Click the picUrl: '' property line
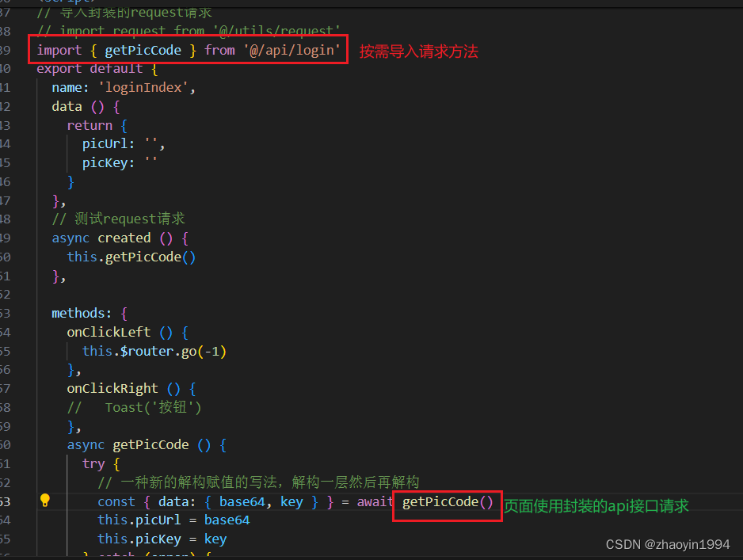Screen dimensions: 743x560 point(124,144)
